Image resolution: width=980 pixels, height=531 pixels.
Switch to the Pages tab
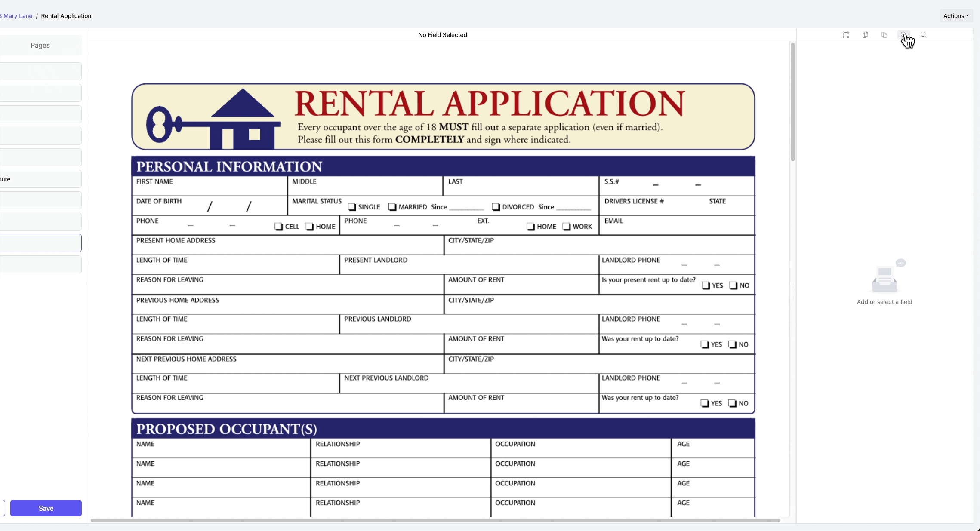click(40, 45)
